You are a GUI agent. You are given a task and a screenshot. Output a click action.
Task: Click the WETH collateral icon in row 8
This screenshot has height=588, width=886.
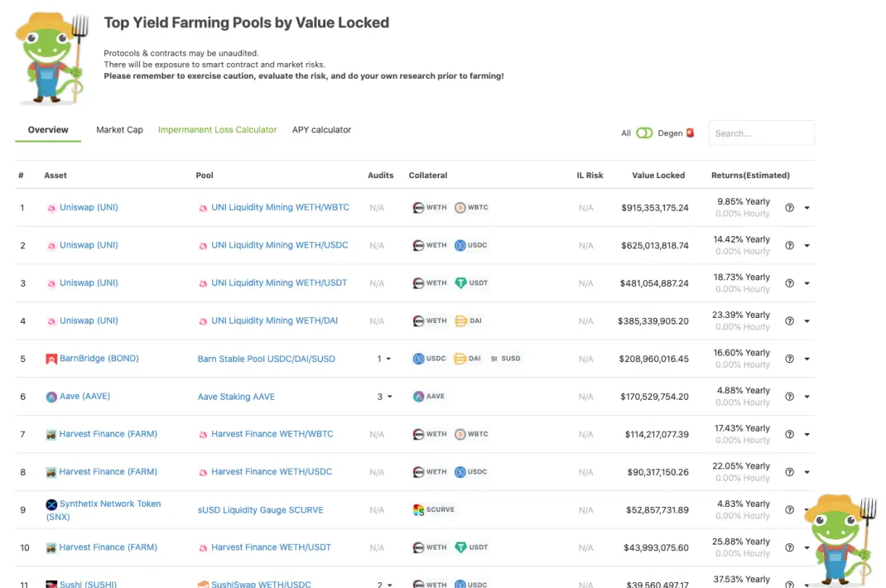pos(418,471)
